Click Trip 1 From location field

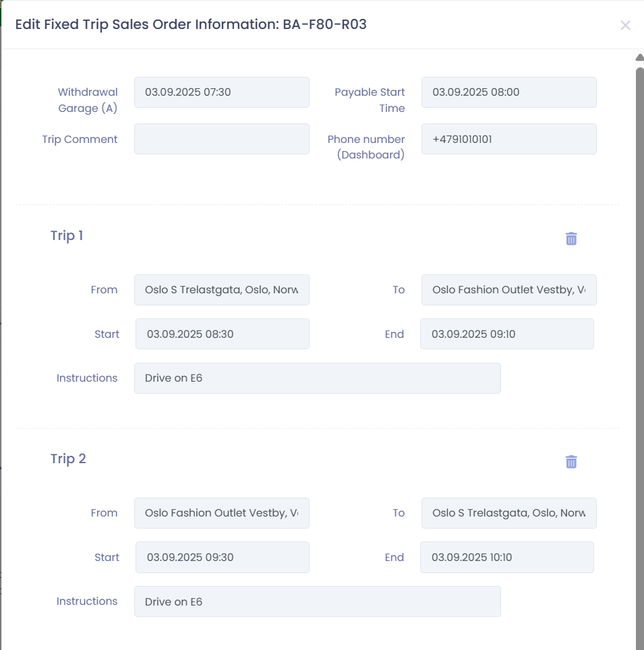pyautogui.click(x=221, y=290)
